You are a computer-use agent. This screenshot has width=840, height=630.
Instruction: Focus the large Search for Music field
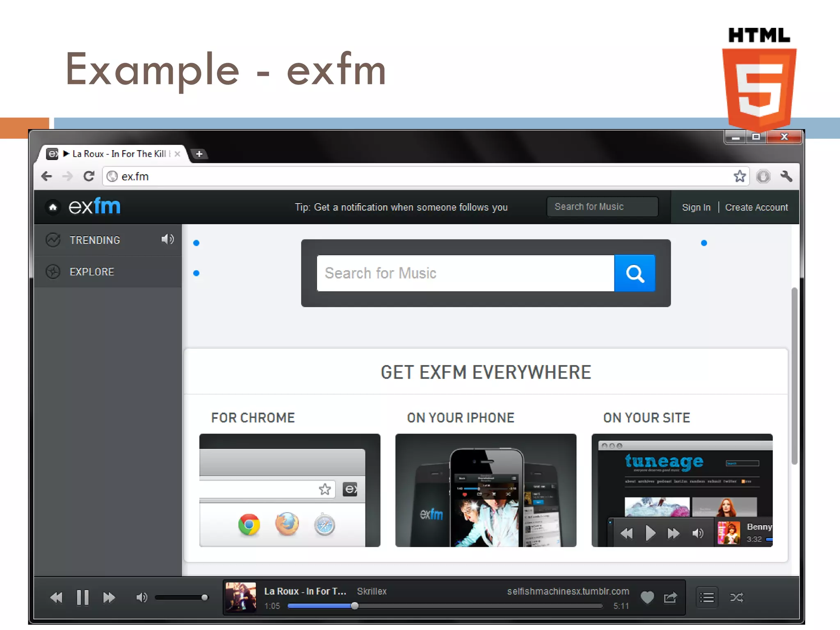(465, 273)
